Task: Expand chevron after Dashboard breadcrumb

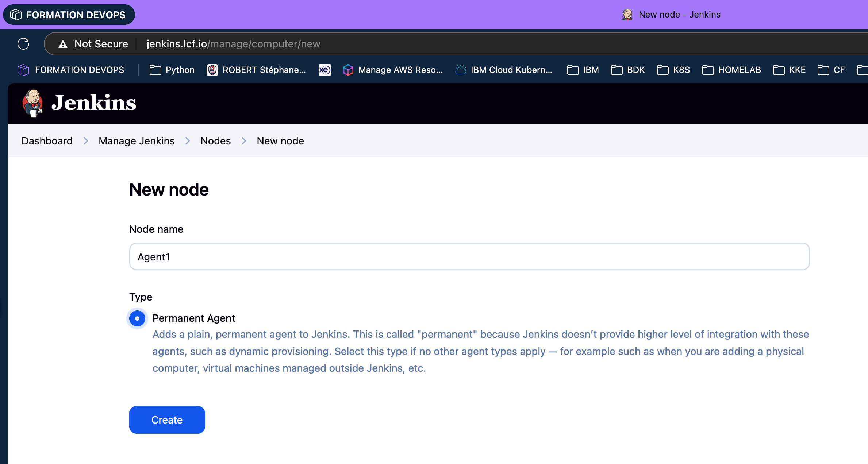Action: [86, 141]
